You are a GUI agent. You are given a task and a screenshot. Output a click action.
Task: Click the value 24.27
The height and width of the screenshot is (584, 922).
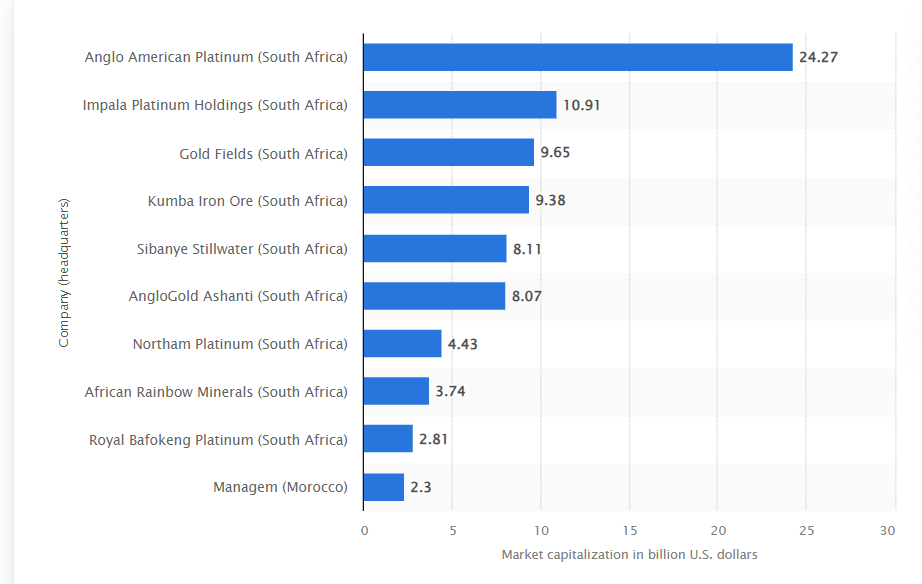(819, 57)
